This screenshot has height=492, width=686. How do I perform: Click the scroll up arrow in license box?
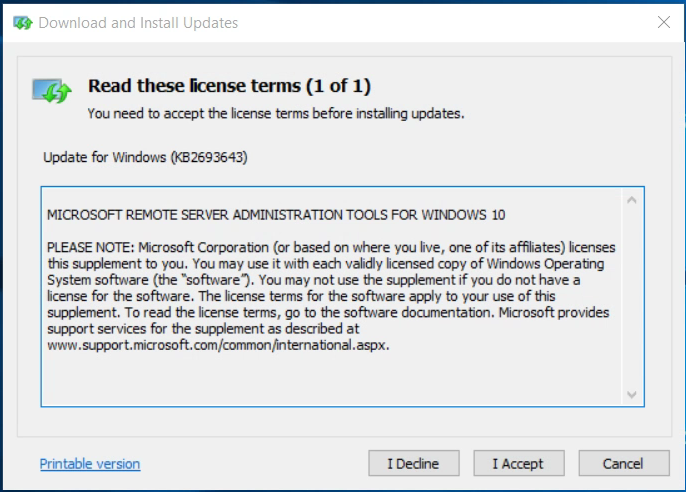(631, 200)
